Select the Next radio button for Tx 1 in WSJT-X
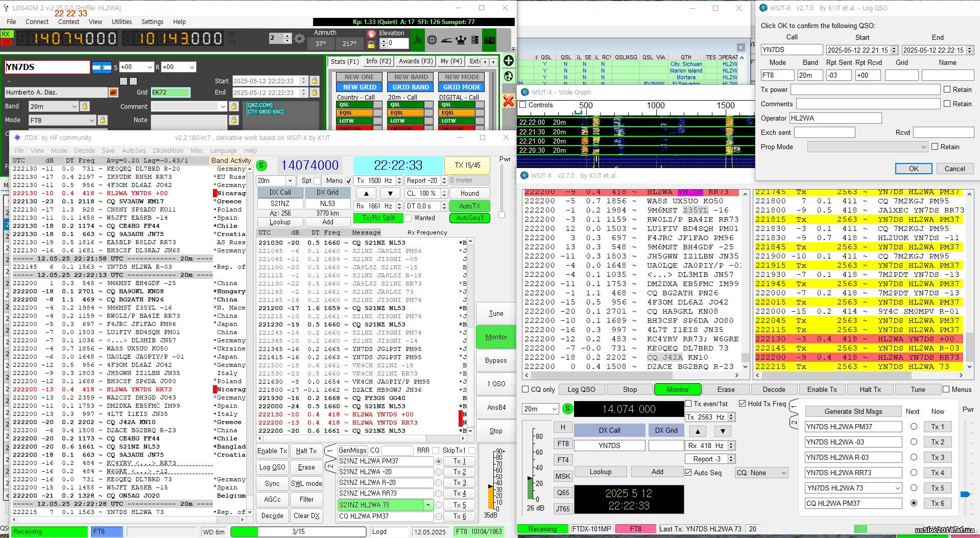Image resolution: width=980 pixels, height=538 pixels. pos(914,427)
